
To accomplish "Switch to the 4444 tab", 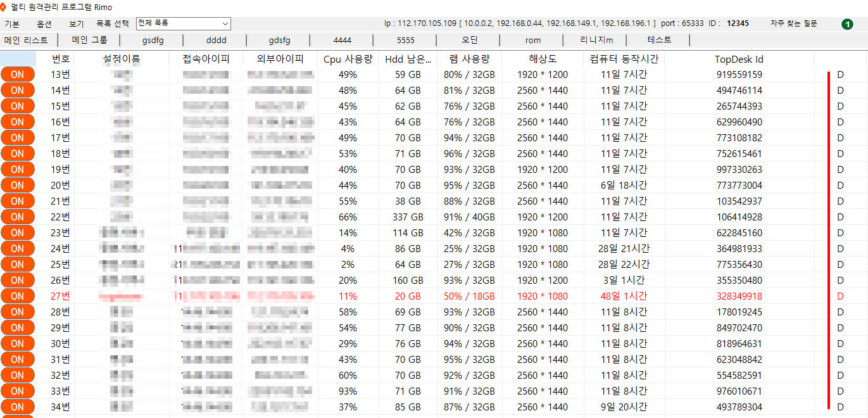I will click(x=343, y=40).
